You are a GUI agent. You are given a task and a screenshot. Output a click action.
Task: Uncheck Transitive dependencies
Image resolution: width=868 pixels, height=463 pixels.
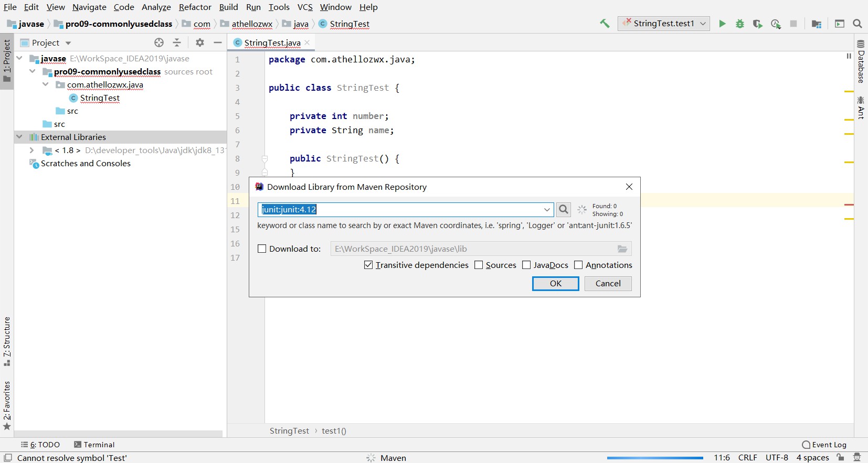[x=368, y=265]
